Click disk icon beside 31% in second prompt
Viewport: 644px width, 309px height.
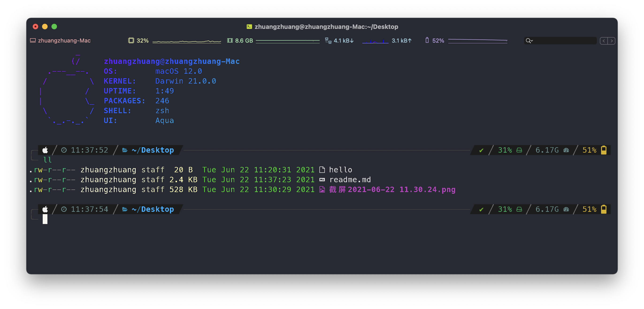tap(519, 209)
